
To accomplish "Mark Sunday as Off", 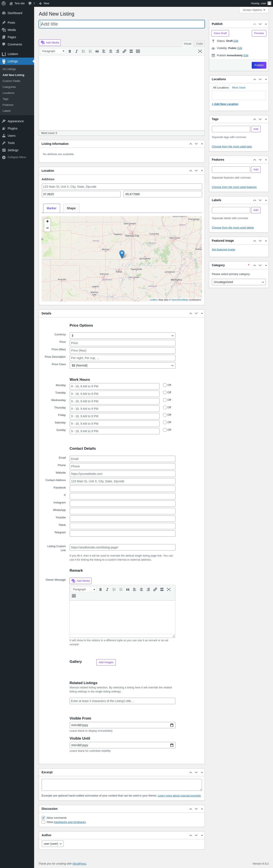I will (165, 430).
